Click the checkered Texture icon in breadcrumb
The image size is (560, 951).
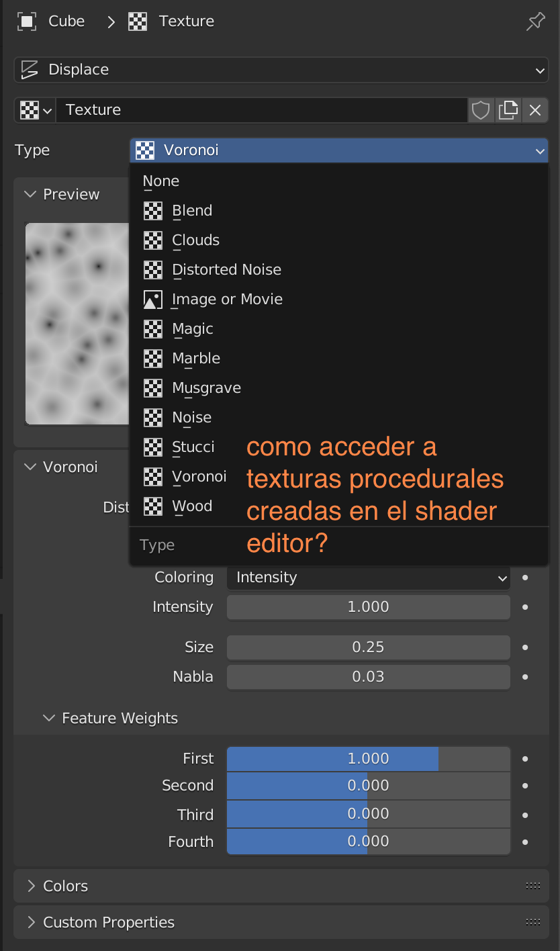138,21
